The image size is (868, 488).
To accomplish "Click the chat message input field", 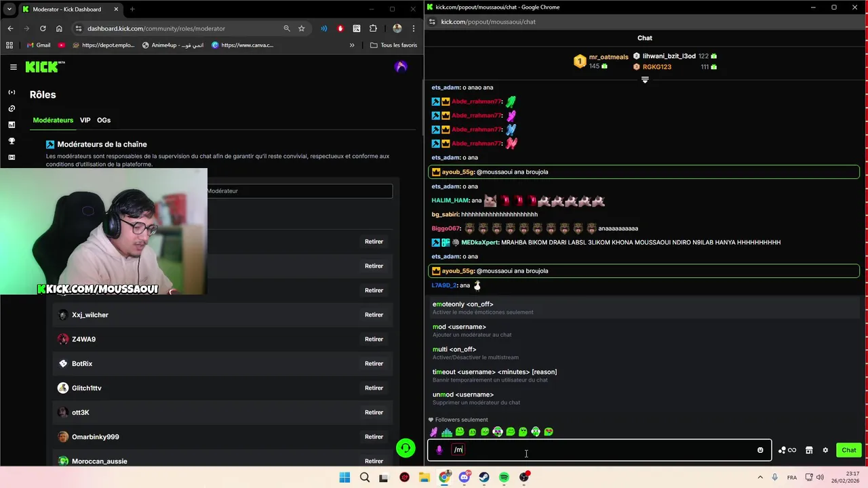I will pyautogui.click(x=599, y=450).
